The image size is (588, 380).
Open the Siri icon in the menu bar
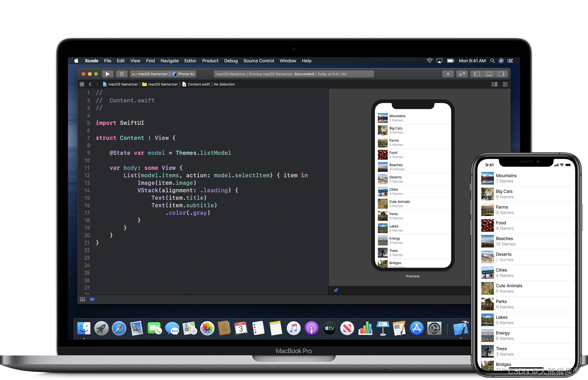[x=501, y=61]
